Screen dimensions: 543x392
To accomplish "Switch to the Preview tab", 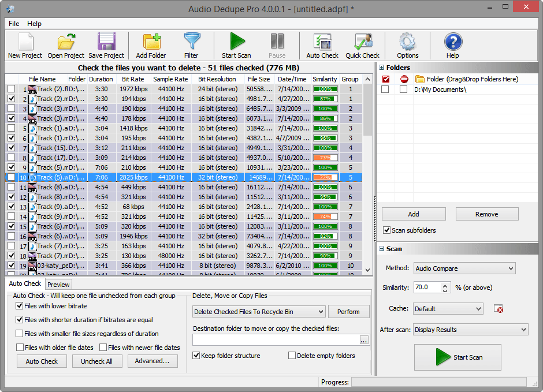I will tap(58, 285).
